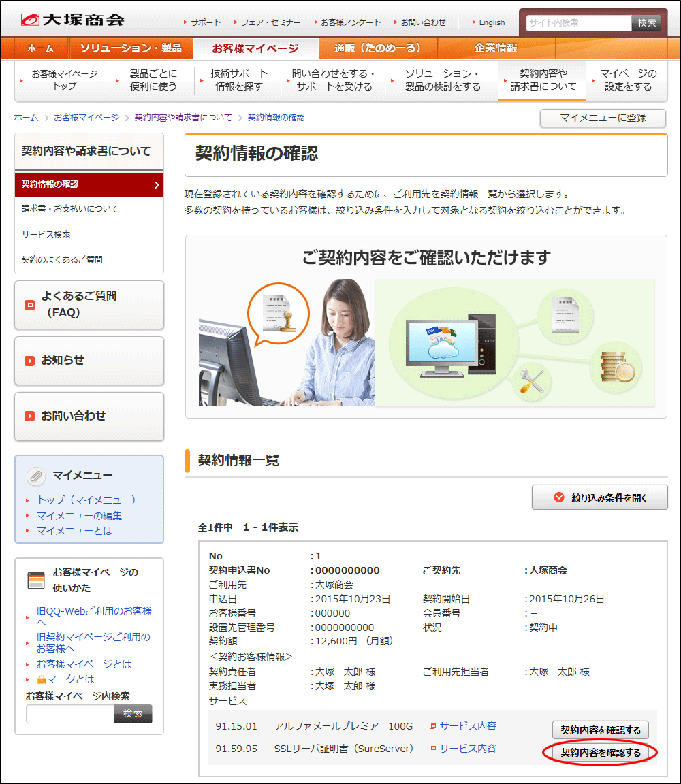Focus the サイト内検索 search field
This screenshot has width=681, height=784.
pyautogui.click(x=579, y=23)
